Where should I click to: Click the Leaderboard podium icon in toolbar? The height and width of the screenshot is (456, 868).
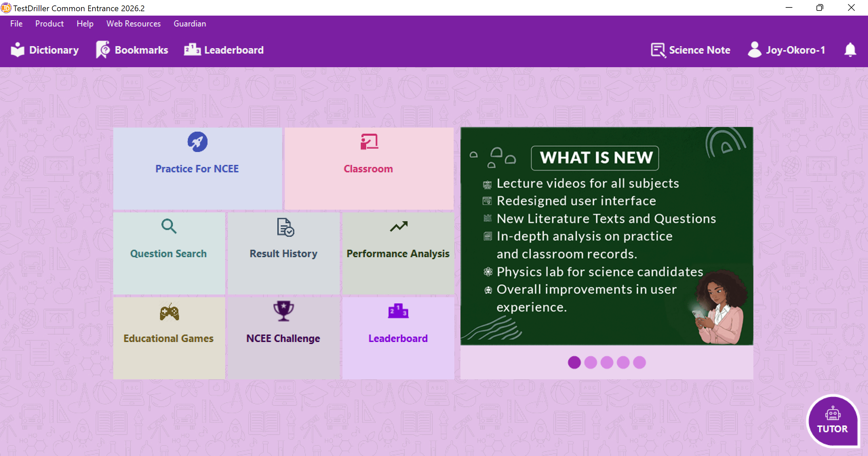click(192, 50)
